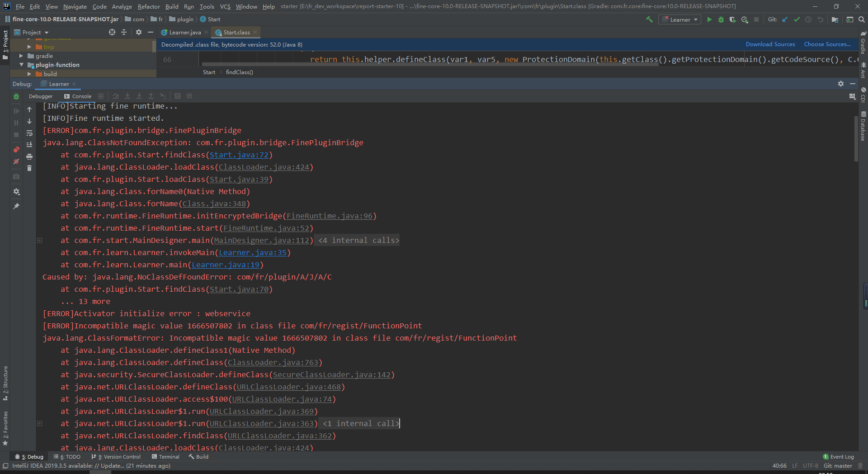Expand the build folder
The width and height of the screenshot is (868, 474).
tap(29, 74)
